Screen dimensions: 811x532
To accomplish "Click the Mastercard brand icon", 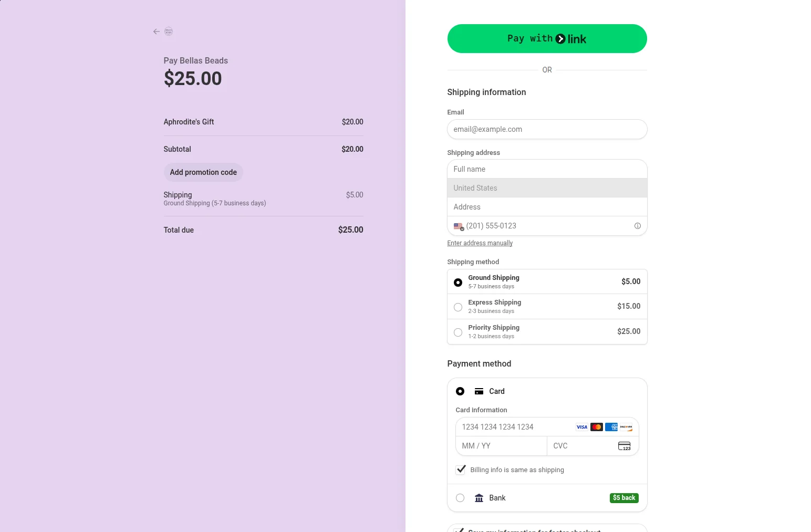I will tap(596, 427).
